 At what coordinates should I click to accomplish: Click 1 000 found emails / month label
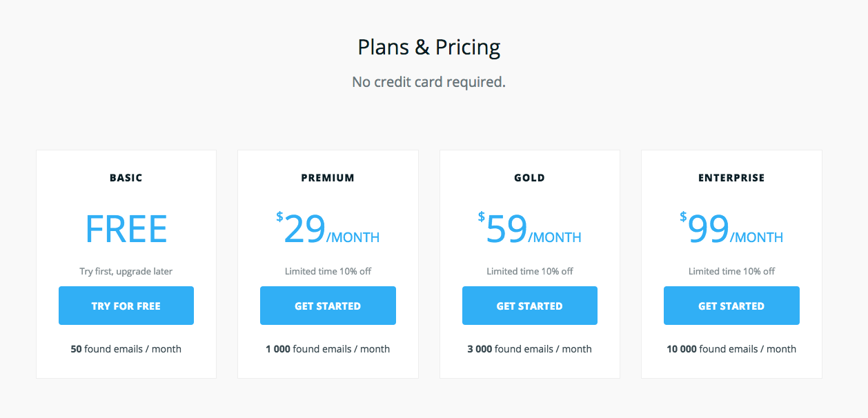tap(328, 348)
